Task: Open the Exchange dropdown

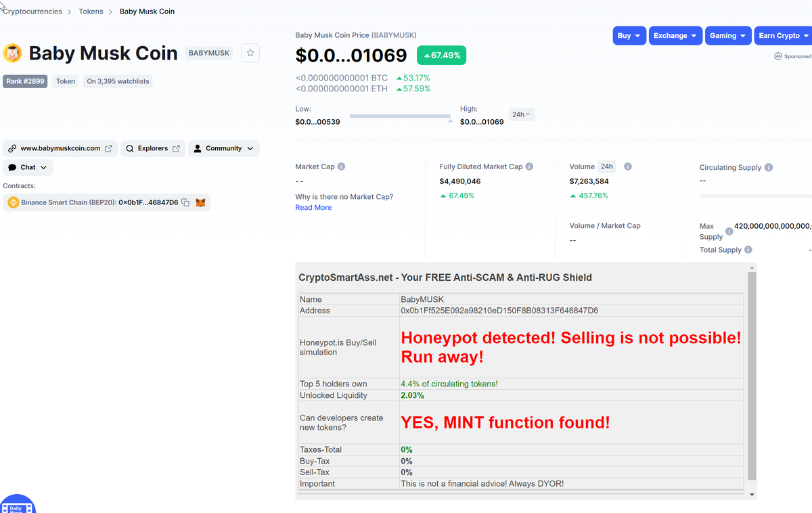Action: [x=676, y=36]
